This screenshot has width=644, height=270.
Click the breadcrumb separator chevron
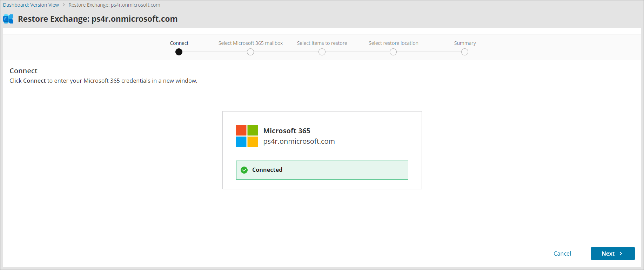click(x=64, y=5)
